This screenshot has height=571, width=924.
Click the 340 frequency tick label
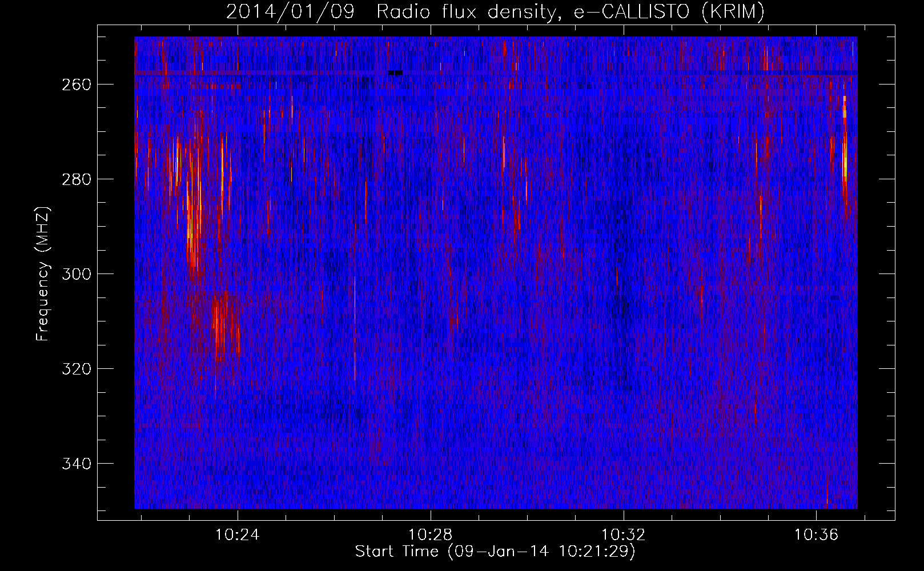75,464
